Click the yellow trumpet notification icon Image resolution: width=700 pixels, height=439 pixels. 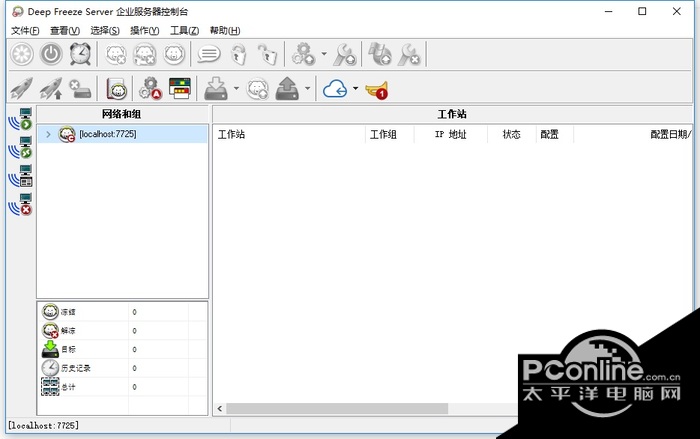point(377,90)
